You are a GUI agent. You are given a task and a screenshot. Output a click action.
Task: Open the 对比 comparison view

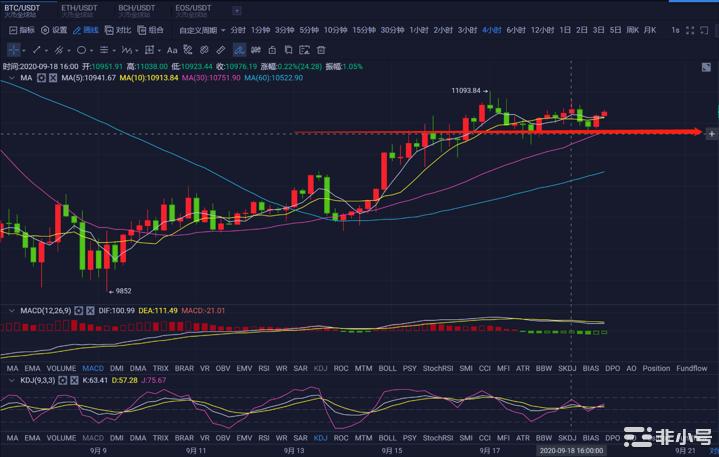coord(118,30)
